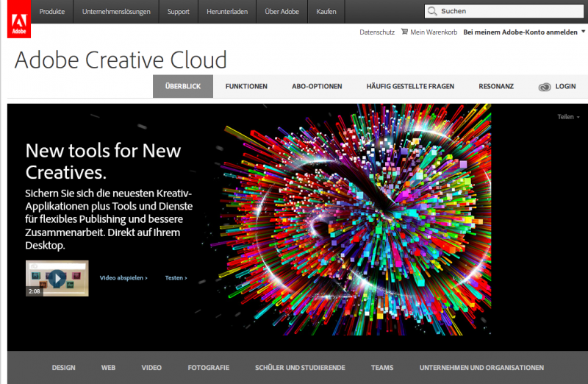Expand the Adobe account sign-in dropdown arrow

[x=583, y=32]
